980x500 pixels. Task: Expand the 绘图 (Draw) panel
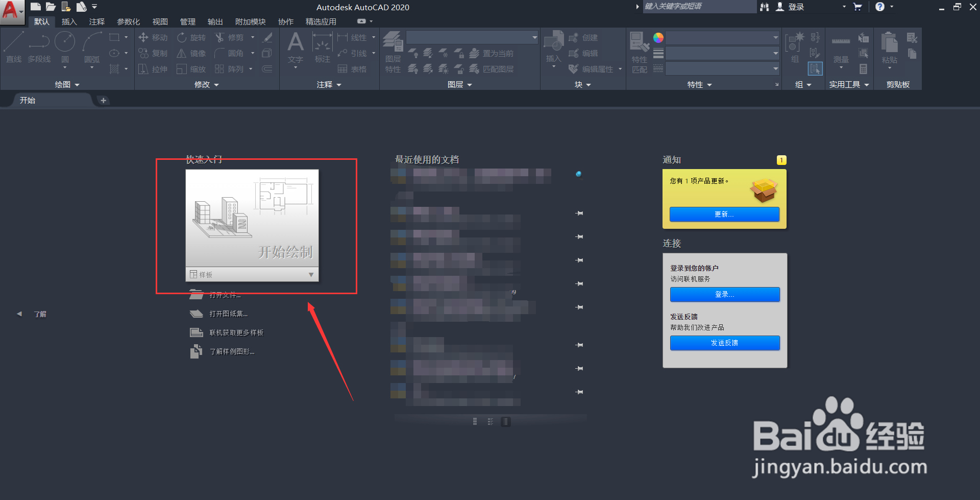pyautogui.click(x=67, y=85)
